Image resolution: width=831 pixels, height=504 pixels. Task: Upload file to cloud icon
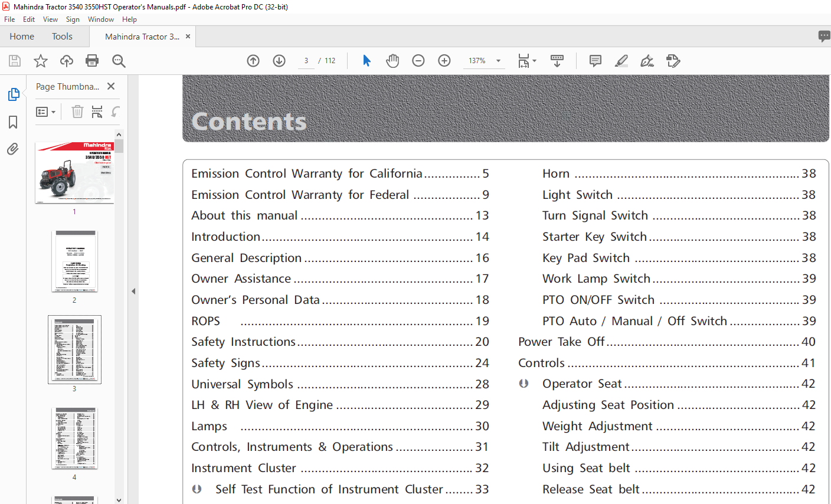tap(67, 61)
